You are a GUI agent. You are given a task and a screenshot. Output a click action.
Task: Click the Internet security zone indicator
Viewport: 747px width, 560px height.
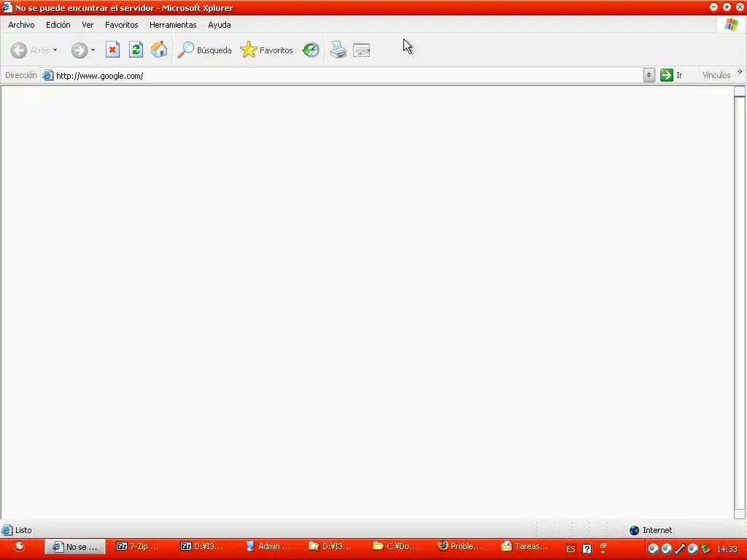click(x=651, y=530)
